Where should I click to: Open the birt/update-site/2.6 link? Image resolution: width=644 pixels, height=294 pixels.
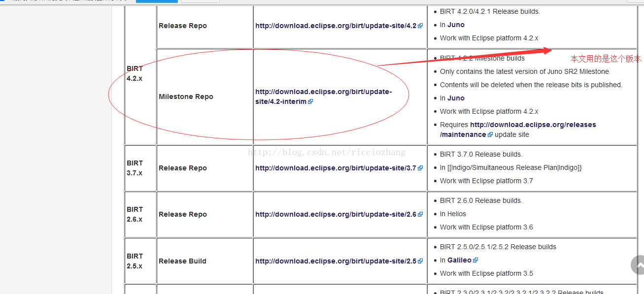point(336,214)
